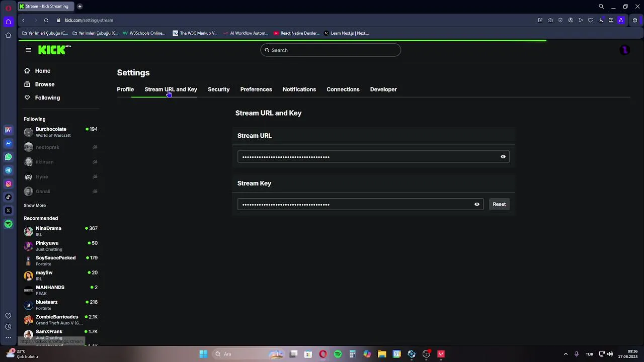Open Opera extensions cube icon
Screen dimensions: 644x362
(635, 20)
